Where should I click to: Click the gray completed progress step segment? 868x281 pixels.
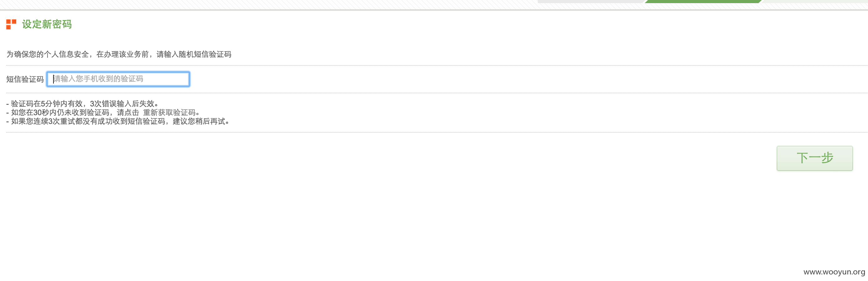591,1
